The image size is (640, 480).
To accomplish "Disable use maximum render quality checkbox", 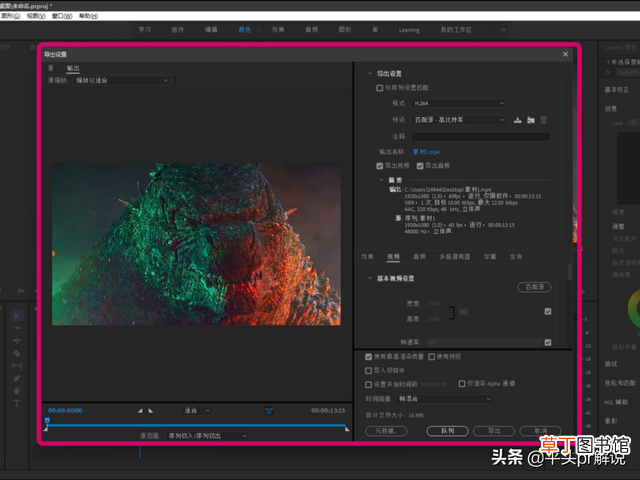I will coord(369,357).
